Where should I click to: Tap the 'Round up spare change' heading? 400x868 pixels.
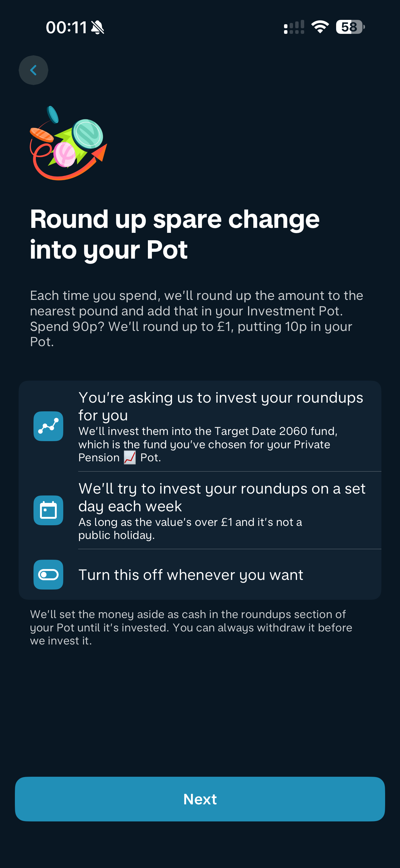175,234
